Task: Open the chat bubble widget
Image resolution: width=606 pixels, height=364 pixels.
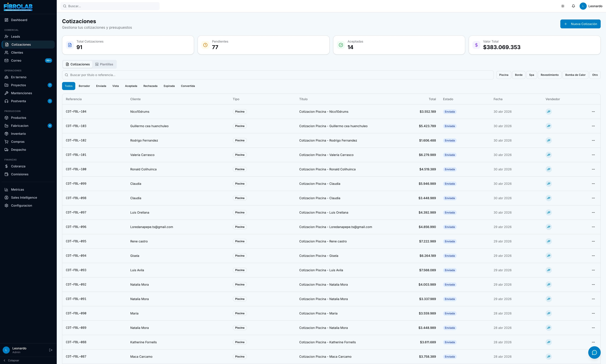Action: point(594,352)
